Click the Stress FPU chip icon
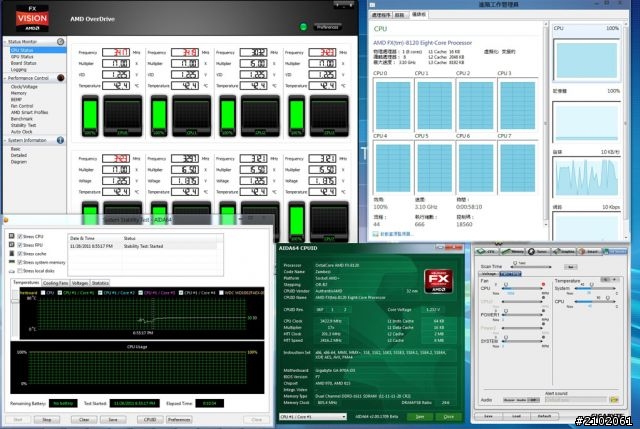The height and width of the screenshot is (429, 640). [11, 245]
